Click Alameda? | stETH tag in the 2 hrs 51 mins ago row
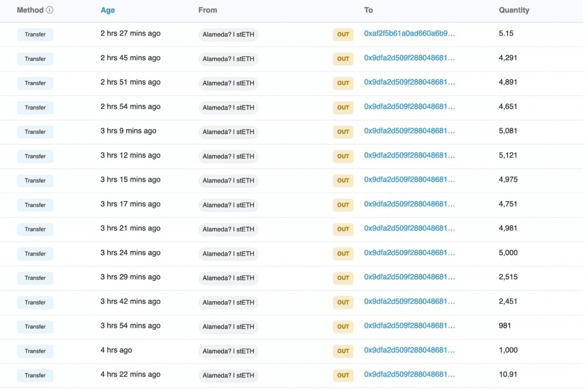 (x=228, y=83)
